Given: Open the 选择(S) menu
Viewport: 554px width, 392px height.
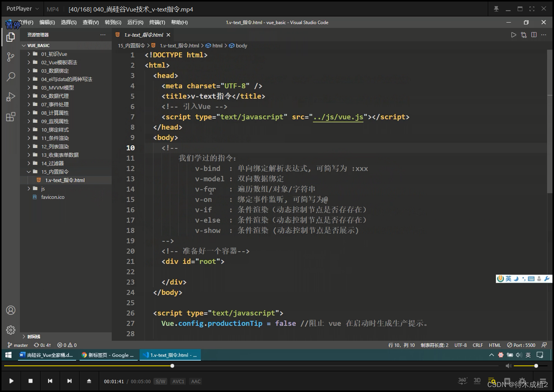Looking at the screenshot, I should point(69,23).
